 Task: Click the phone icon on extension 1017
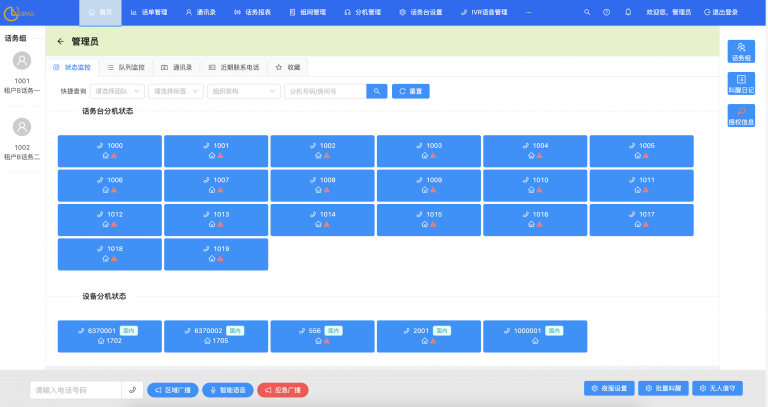[632, 214]
